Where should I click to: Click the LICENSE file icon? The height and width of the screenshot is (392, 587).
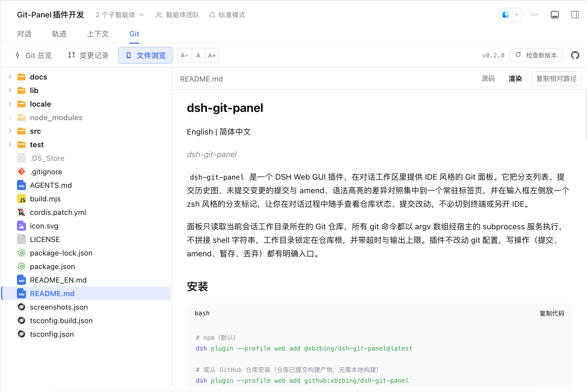(x=21, y=239)
